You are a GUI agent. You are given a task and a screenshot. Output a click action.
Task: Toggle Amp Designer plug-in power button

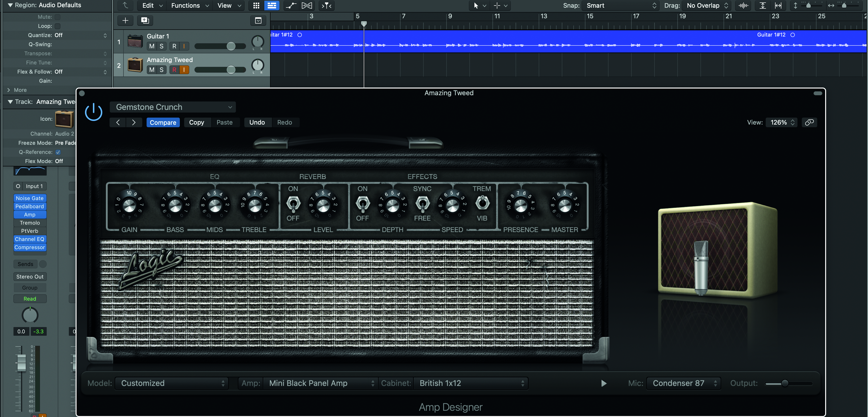[x=93, y=112]
